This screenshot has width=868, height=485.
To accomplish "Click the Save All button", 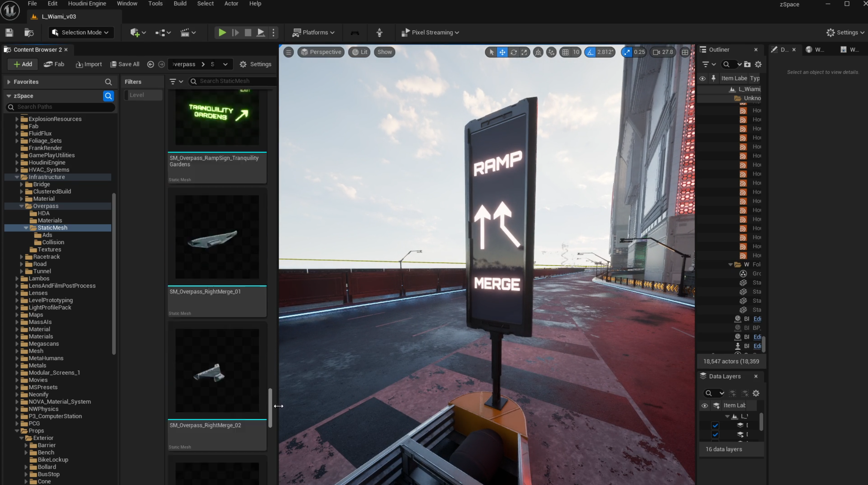I will pyautogui.click(x=125, y=64).
